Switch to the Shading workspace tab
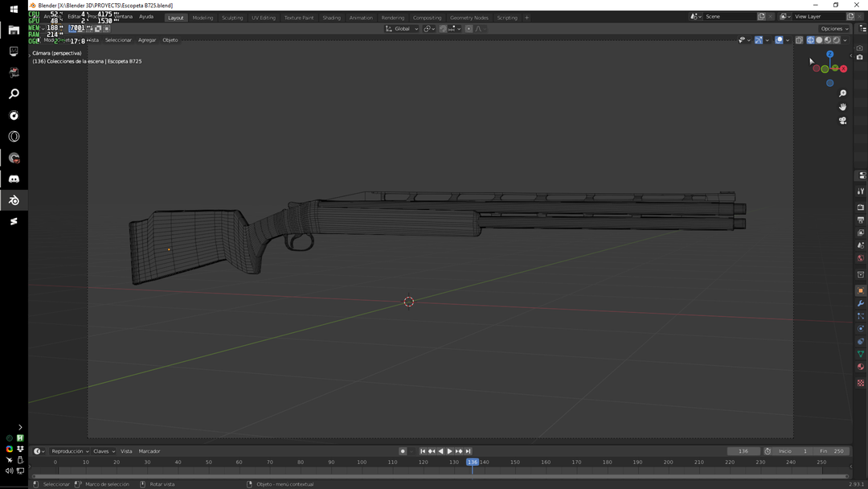This screenshot has height=489, width=868. (331, 17)
